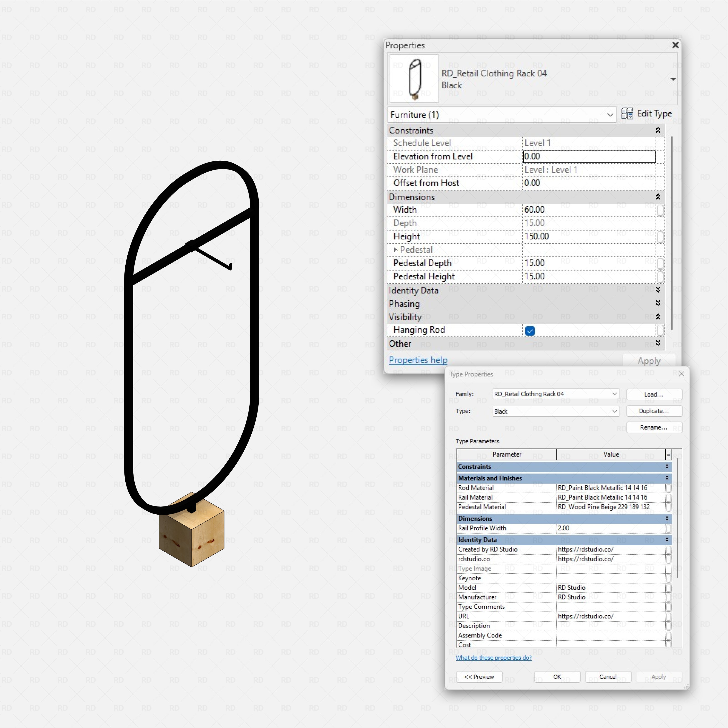The image size is (728, 728).
Task: Expand the Identity Data section in Properties
Action: click(658, 290)
